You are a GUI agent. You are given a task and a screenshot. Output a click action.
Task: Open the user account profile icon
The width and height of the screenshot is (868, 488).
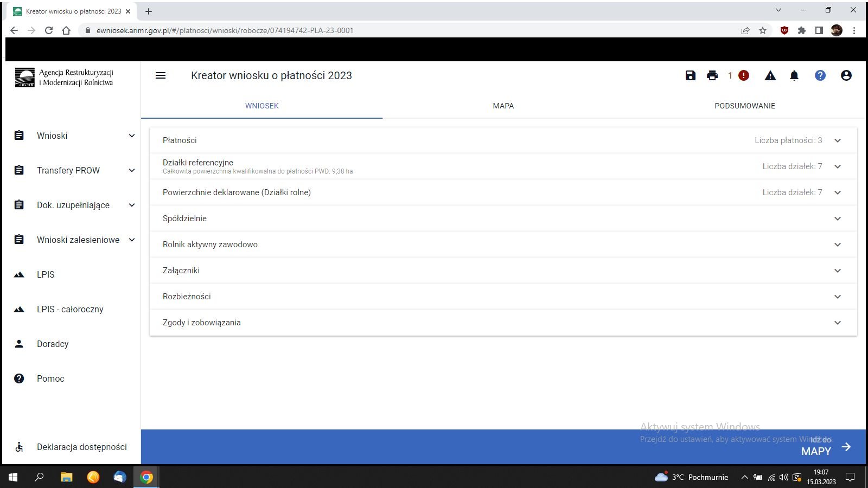click(846, 76)
